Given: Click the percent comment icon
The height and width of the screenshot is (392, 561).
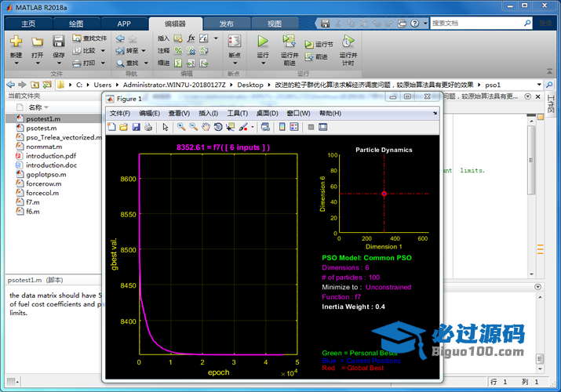Looking at the screenshot, I should click(178, 51).
